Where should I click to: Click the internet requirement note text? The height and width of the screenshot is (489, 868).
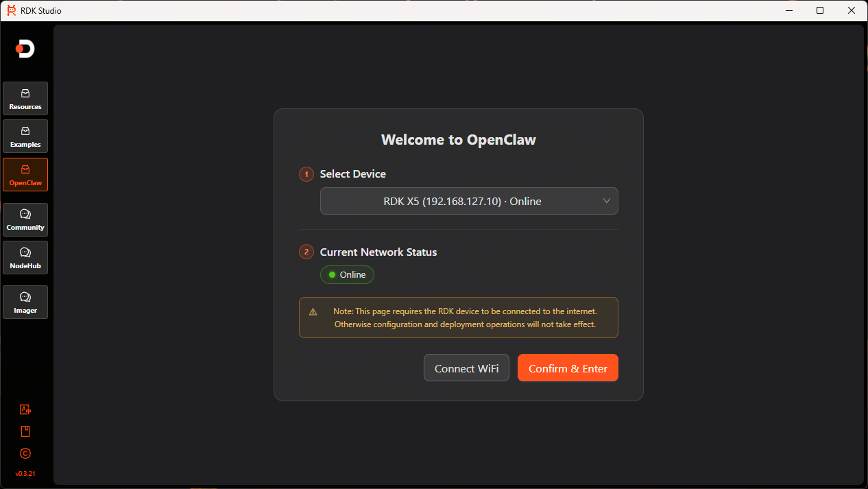tap(465, 318)
